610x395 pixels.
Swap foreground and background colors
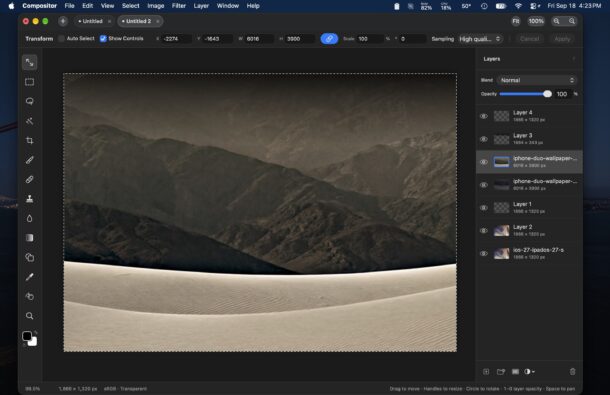pyautogui.click(x=35, y=332)
